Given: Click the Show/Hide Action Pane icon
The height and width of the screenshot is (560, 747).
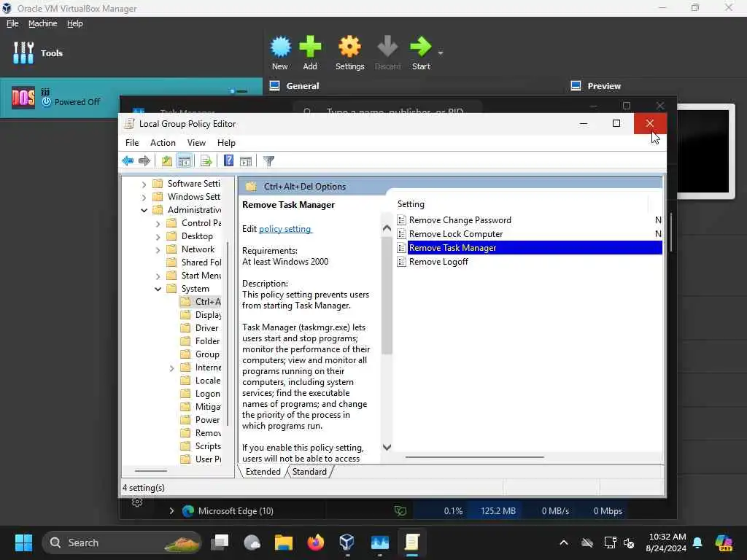Looking at the screenshot, I should [246, 161].
